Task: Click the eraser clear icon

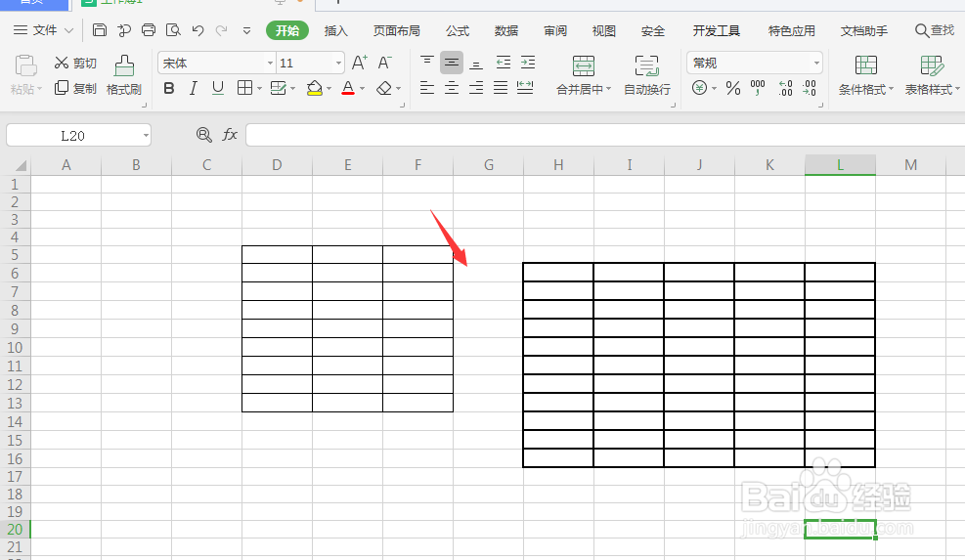Action: click(384, 89)
